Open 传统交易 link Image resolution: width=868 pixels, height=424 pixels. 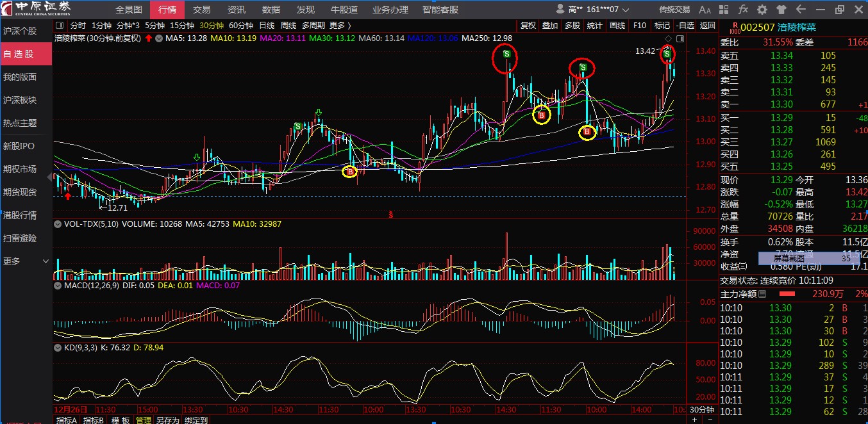pos(674,10)
